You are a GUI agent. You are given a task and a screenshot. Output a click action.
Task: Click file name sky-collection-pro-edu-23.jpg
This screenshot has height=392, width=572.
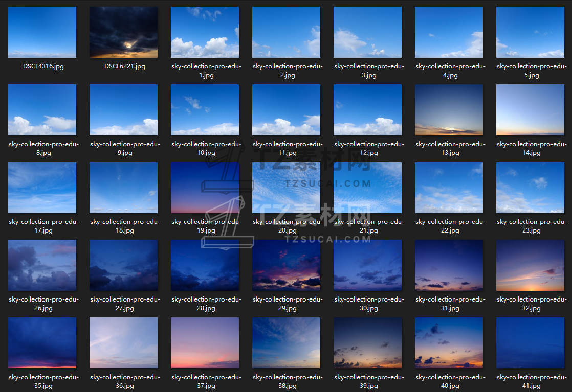coord(532,226)
